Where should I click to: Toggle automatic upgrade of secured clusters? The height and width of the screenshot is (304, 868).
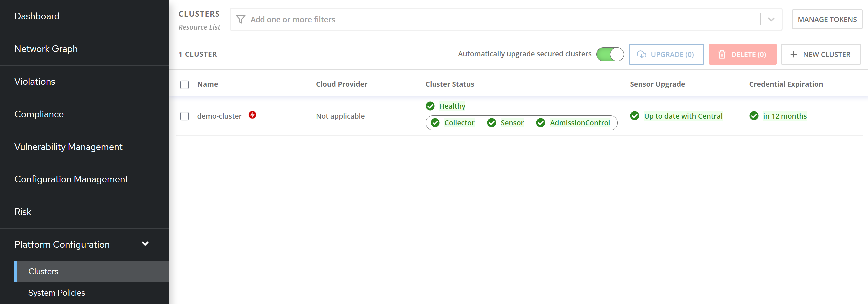coord(609,54)
